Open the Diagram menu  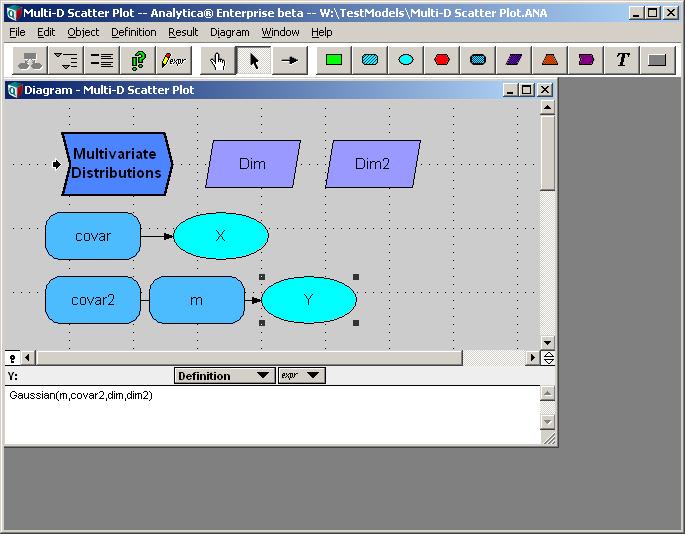(229, 32)
